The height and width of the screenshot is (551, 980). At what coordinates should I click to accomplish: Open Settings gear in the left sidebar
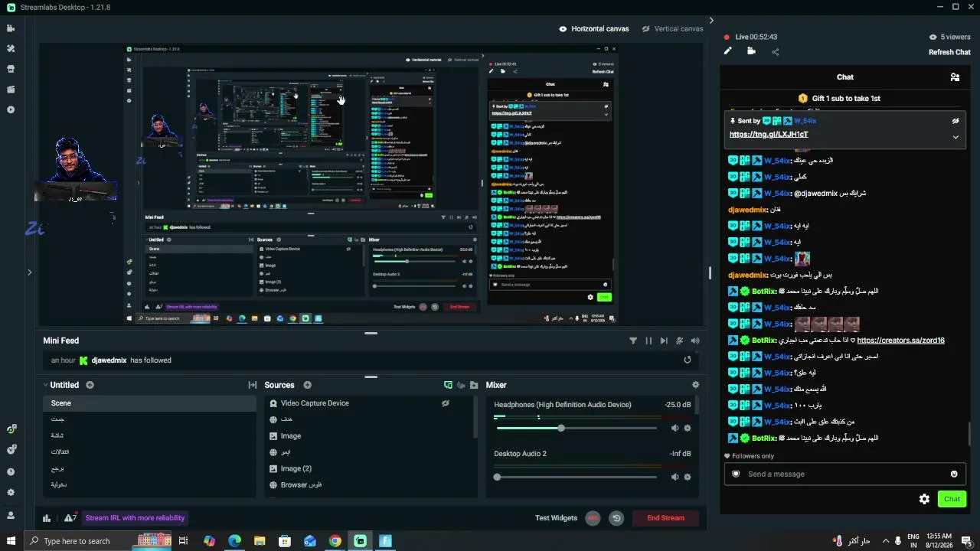coord(11,493)
